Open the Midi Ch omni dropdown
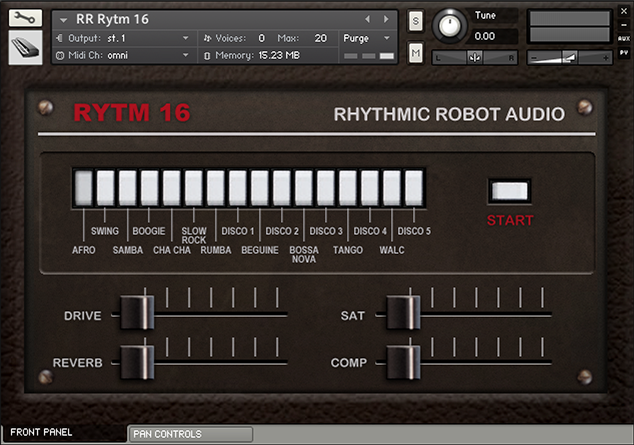Image resolution: width=634 pixels, height=445 pixels. pos(124,55)
